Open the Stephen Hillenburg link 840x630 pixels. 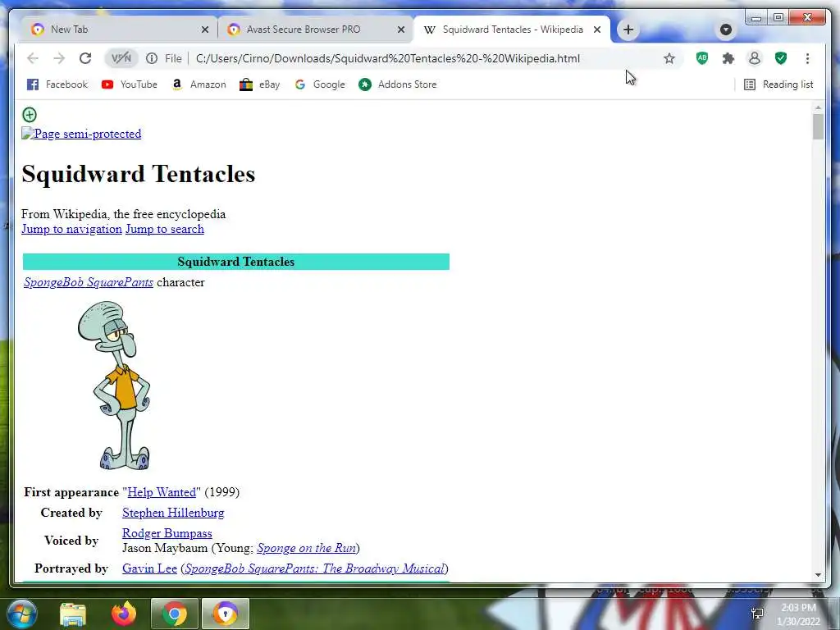pyautogui.click(x=173, y=513)
